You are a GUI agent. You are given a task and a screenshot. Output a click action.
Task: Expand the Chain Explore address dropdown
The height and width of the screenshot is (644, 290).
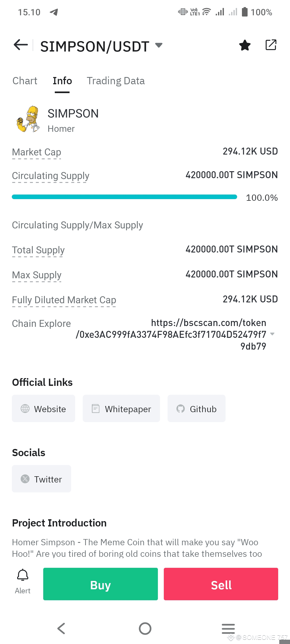pos(272,334)
